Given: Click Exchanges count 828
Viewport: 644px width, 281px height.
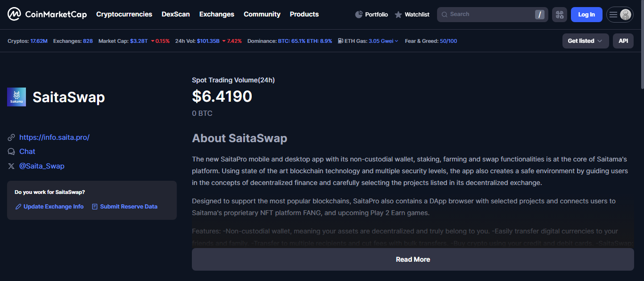Looking at the screenshot, I should click(x=88, y=41).
